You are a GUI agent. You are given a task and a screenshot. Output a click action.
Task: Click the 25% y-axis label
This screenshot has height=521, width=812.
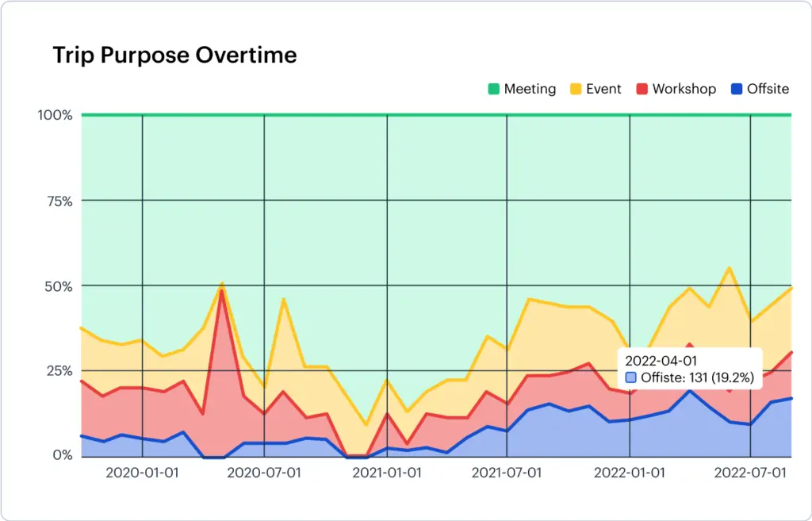[x=58, y=370]
